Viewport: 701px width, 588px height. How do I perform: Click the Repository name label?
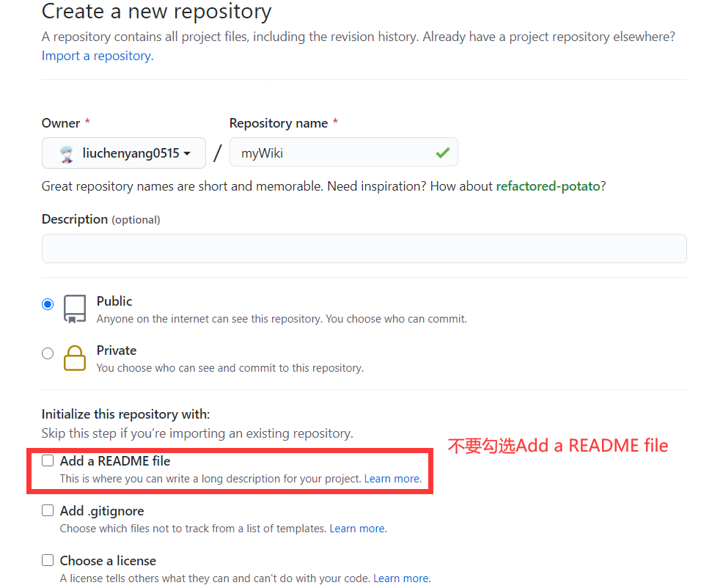(x=279, y=123)
